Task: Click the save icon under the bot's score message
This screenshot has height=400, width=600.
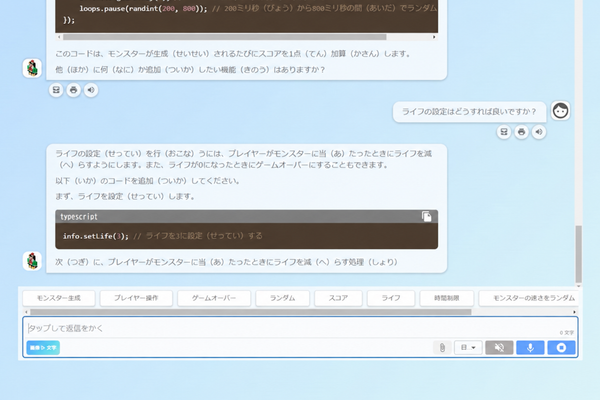Action: 56,90
